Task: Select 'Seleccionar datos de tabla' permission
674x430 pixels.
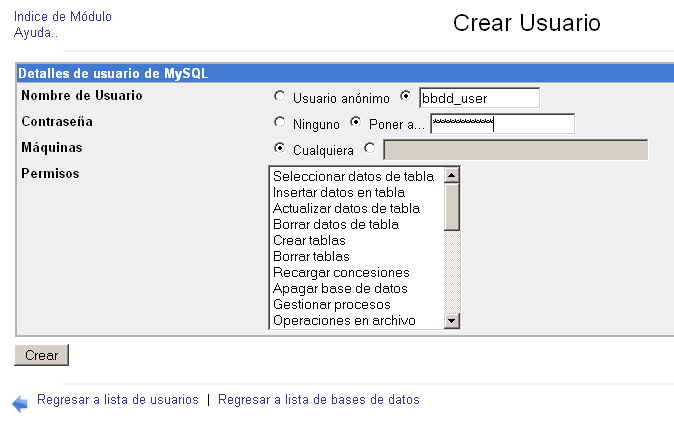Action: coord(353,177)
